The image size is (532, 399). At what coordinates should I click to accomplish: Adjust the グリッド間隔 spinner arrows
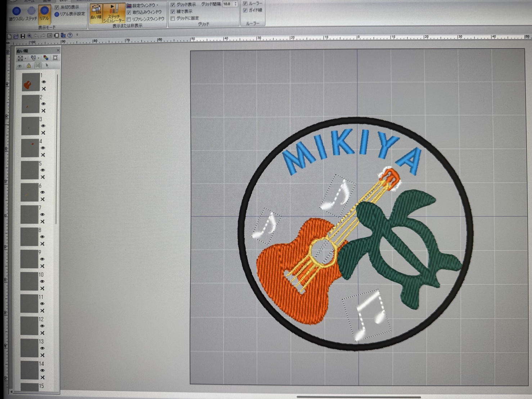click(x=235, y=4)
